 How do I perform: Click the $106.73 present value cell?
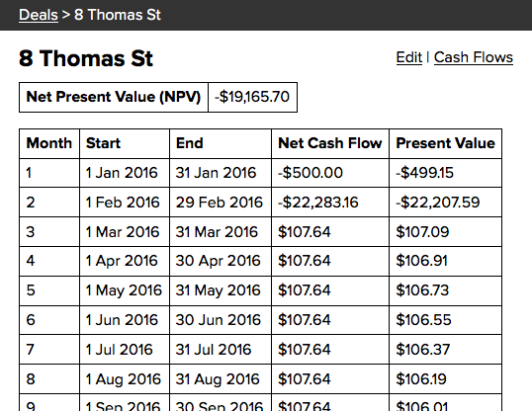click(446, 290)
